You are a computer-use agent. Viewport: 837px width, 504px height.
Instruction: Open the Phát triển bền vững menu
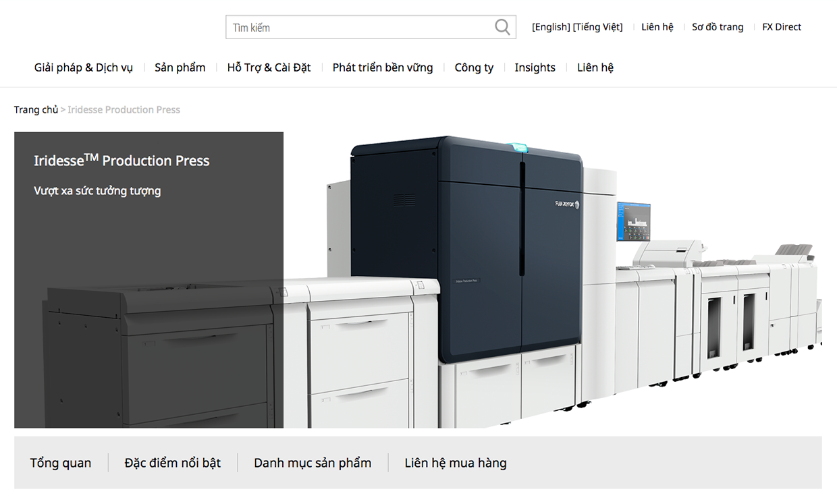pos(383,67)
